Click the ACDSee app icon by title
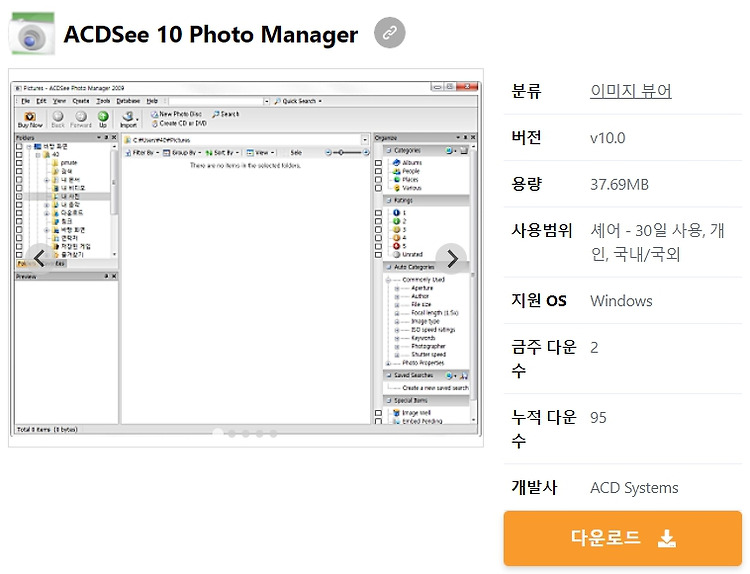750x574 pixels. pos(32,33)
